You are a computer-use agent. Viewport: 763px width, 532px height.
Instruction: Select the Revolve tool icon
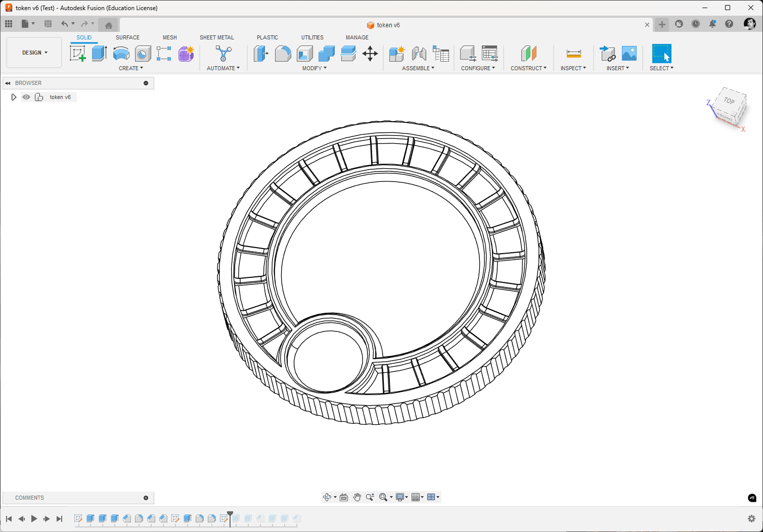(x=121, y=53)
